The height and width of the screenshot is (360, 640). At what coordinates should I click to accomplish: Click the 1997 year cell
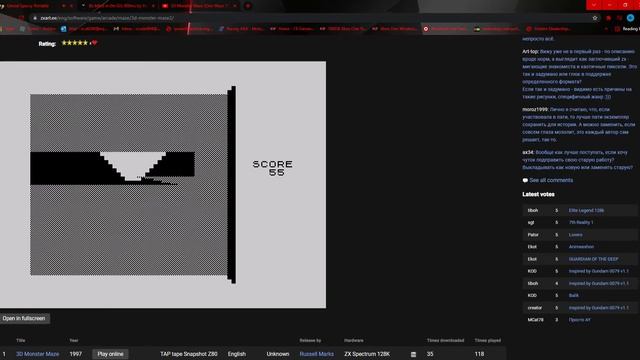click(x=76, y=354)
